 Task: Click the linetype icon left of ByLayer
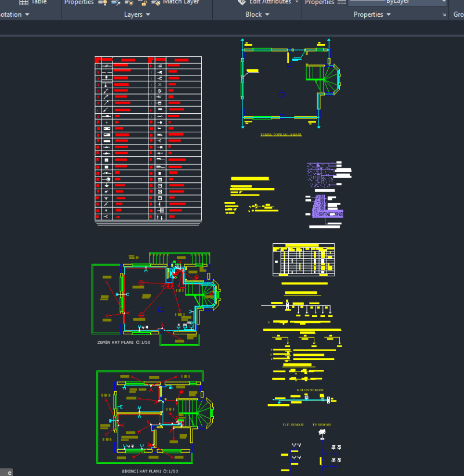pyautogui.click(x=342, y=2)
